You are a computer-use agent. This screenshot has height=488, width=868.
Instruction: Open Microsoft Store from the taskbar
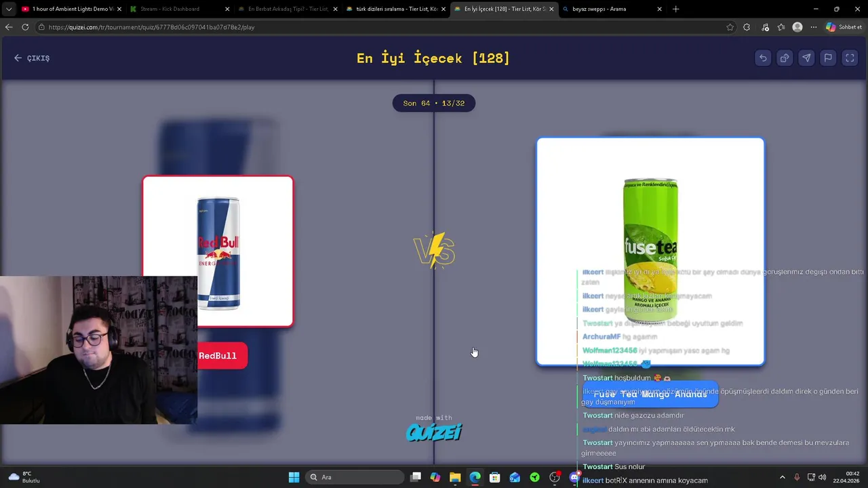495,477
